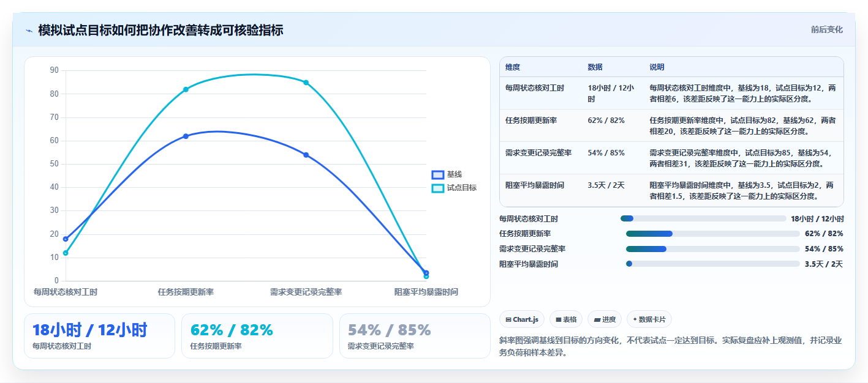Click table data cell 62% / 82%
868x383 pixels.
[606, 121]
